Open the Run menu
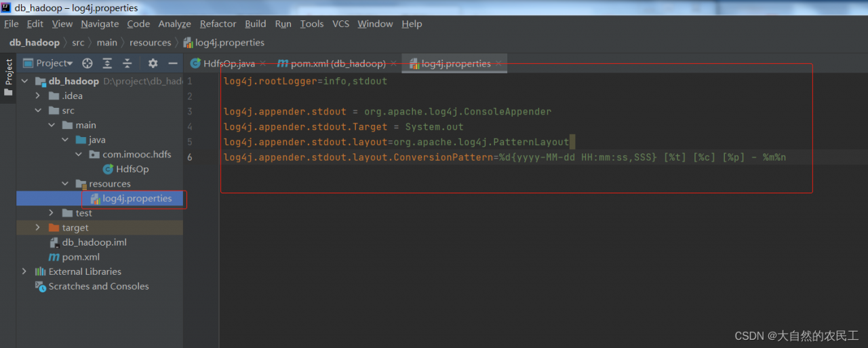The height and width of the screenshot is (348, 868). pos(283,24)
